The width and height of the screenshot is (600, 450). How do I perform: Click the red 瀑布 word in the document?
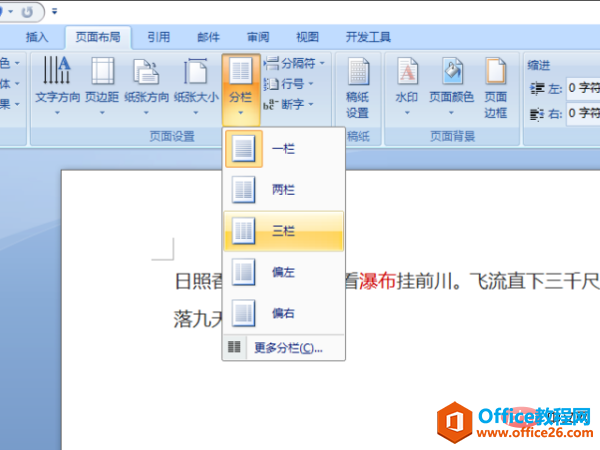377,281
